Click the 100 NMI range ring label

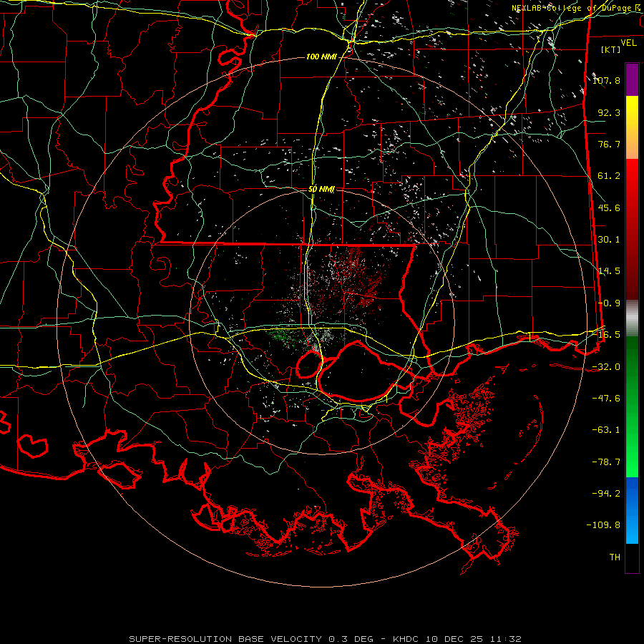click(x=321, y=57)
